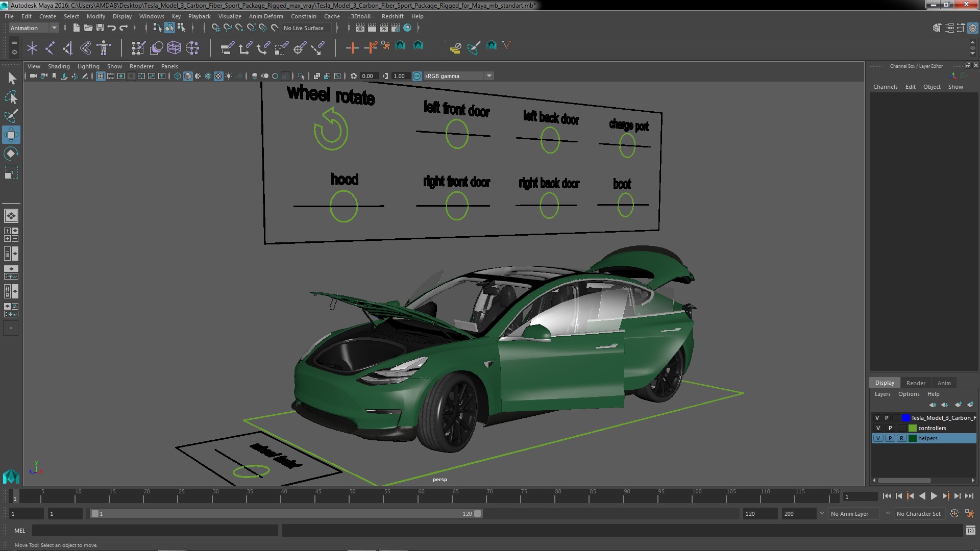Open the render view icon
Screen dimensions: 980x551
[360, 28]
